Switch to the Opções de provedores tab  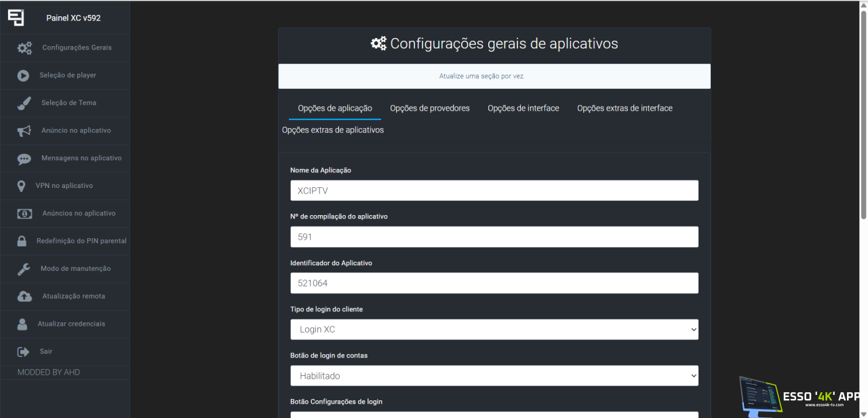429,109
